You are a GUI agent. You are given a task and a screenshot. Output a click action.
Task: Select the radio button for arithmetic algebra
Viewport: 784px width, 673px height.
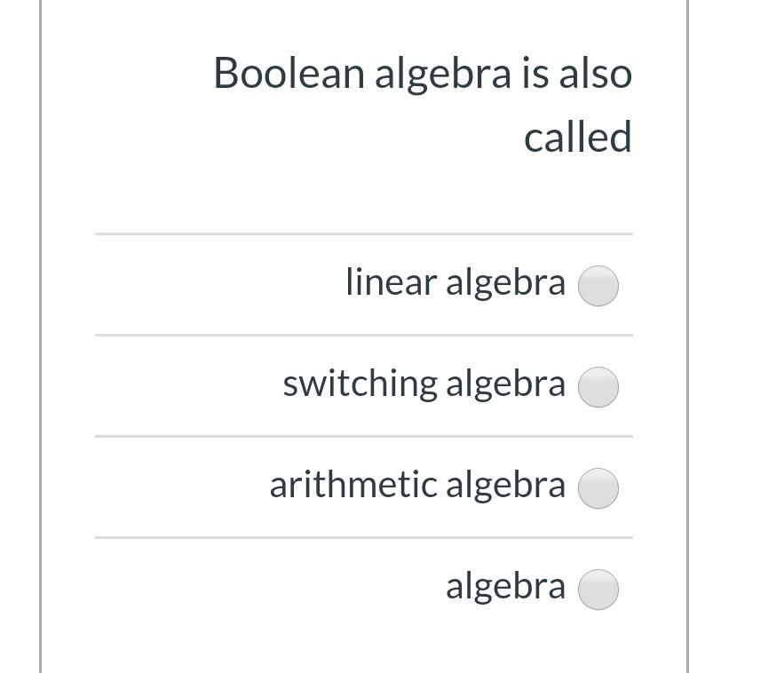click(x=598, y=487)
